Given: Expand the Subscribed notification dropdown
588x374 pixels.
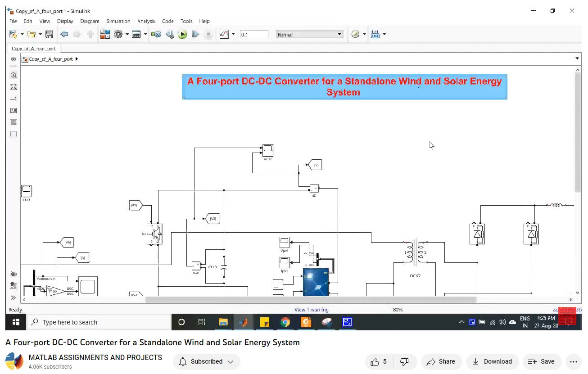Looking at the screenshot, I should tap(206, 361).
